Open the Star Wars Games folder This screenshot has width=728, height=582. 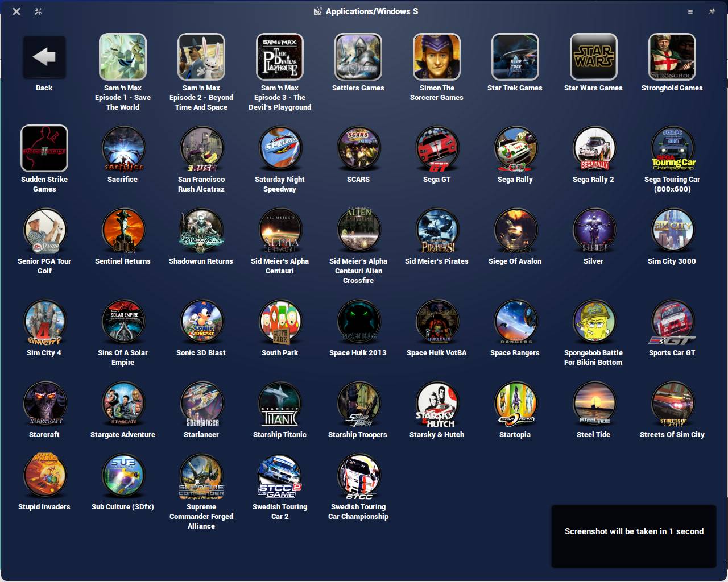(594, 57)
